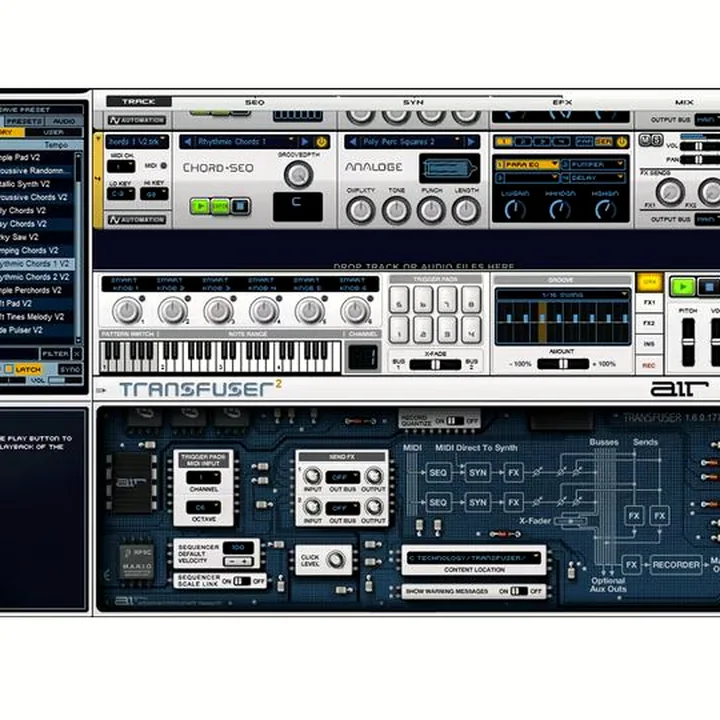Open the Para EQ effect slot dropdown
Image resolution: width=720 pixels, height=720 pixels.
pos(527,164)
